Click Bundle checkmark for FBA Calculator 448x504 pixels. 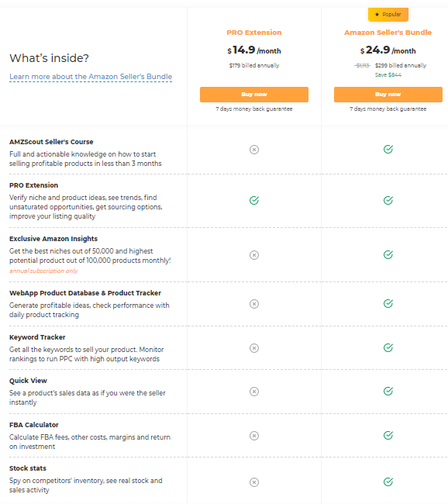click(388, 435)
